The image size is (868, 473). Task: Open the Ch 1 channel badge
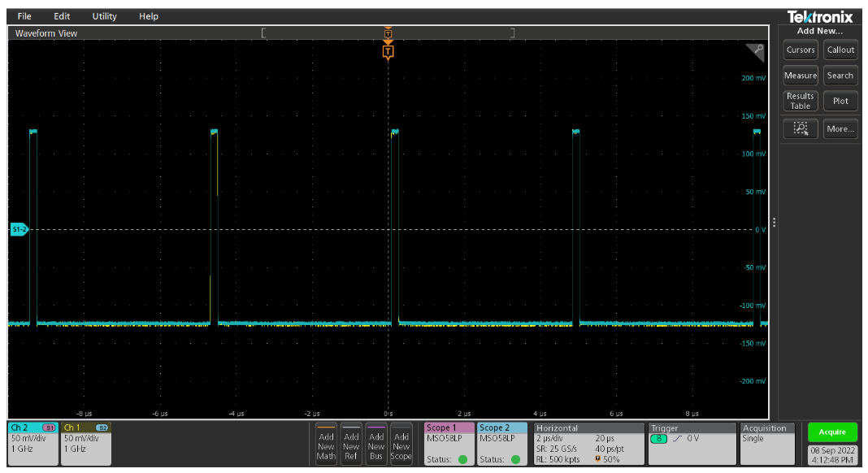(85, 444)
